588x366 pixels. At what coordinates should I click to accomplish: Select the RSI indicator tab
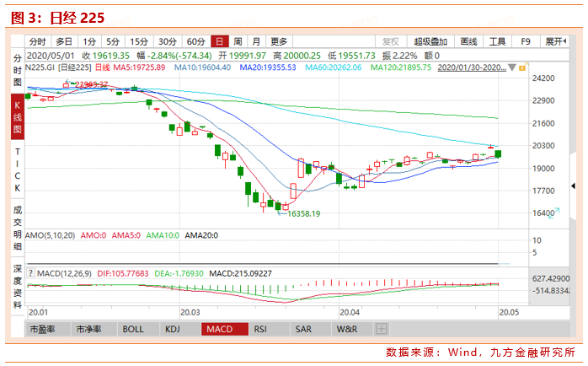pyautogui.click(x=260, y=329)
